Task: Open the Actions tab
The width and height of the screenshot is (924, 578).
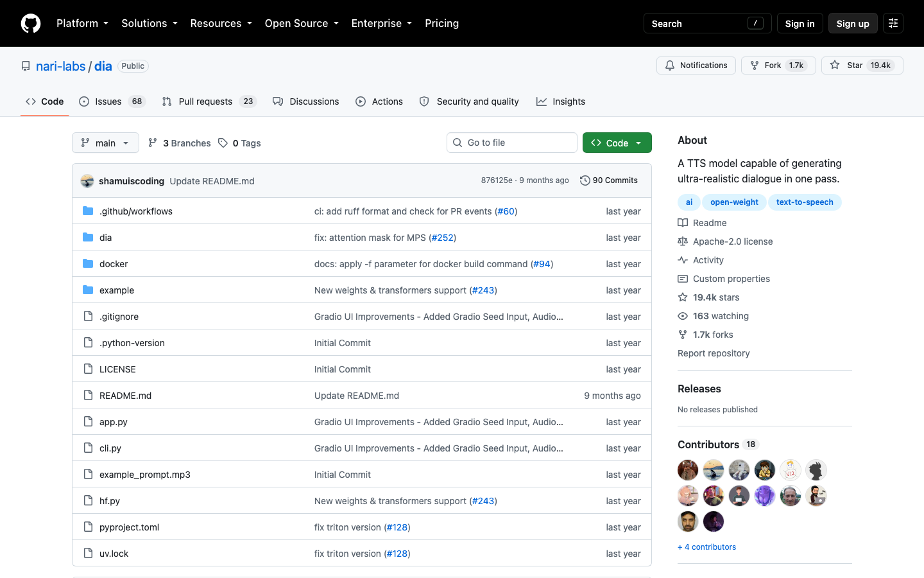Action: tap(379, 101)
